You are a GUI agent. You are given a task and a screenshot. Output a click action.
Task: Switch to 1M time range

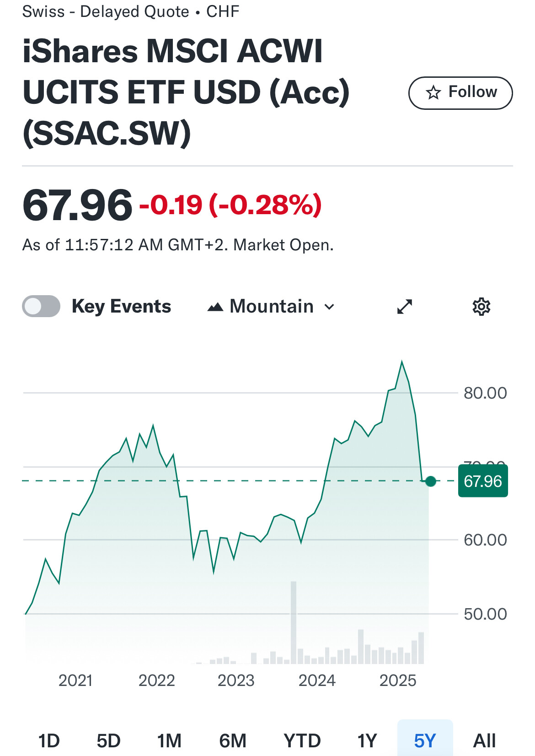click(x=169, y=740)
